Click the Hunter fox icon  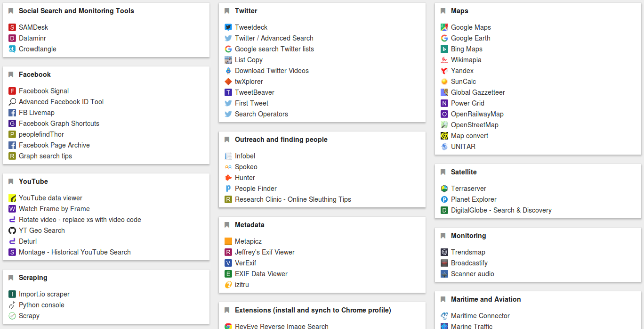pos(228,178)
